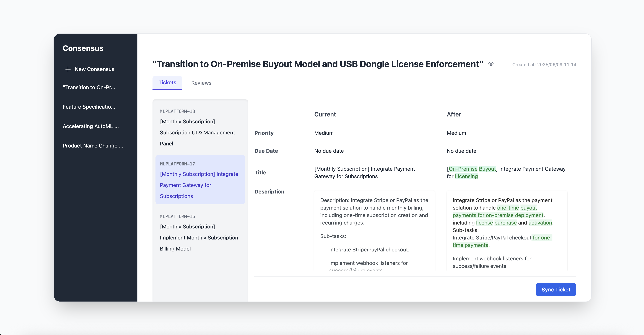
Task: Click the Current title text for MLPLATFORM-17
Action: click(364, 173)
